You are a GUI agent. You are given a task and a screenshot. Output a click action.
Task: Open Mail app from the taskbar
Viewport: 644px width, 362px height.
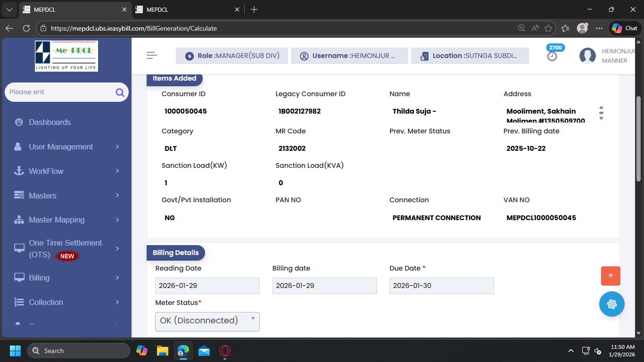click(204, 351)
